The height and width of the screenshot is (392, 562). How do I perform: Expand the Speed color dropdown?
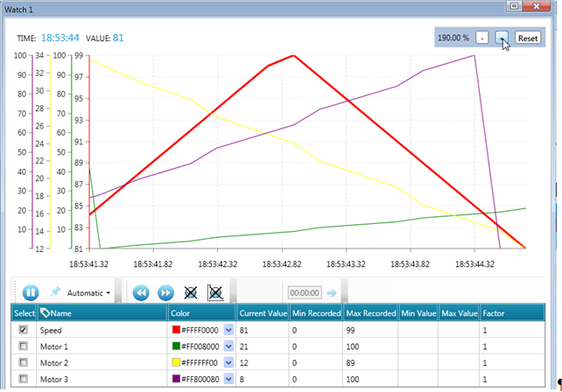tap(228, 330)
